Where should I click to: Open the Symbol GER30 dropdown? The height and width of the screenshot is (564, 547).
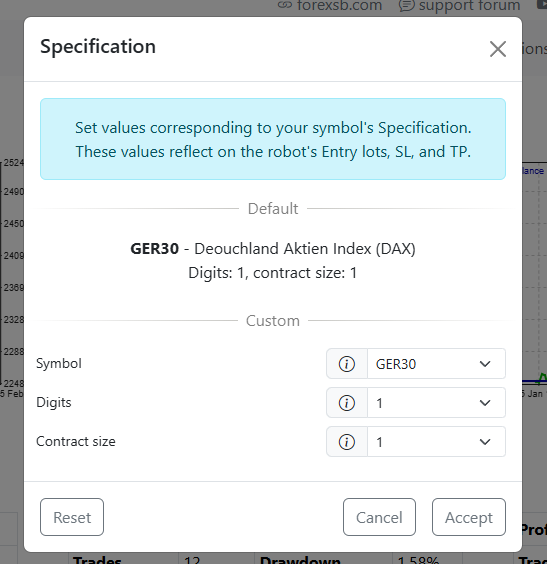436,364
